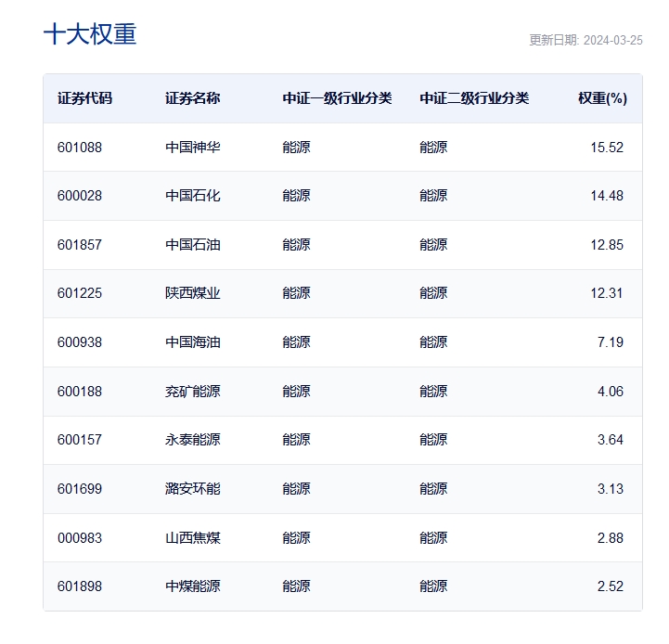Click stock name 兖矿能源
The height and width of the screenshot is (644, 669).
193,391
